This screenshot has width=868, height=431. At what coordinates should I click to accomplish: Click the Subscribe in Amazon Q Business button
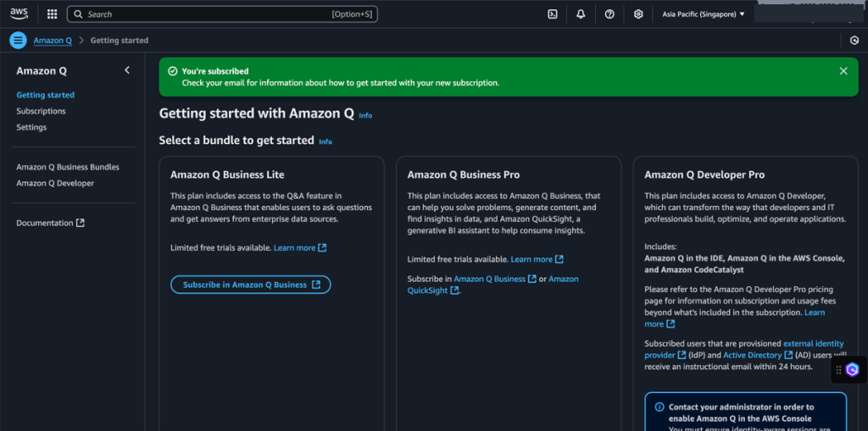pyautogui.click(x=251, y=285)
